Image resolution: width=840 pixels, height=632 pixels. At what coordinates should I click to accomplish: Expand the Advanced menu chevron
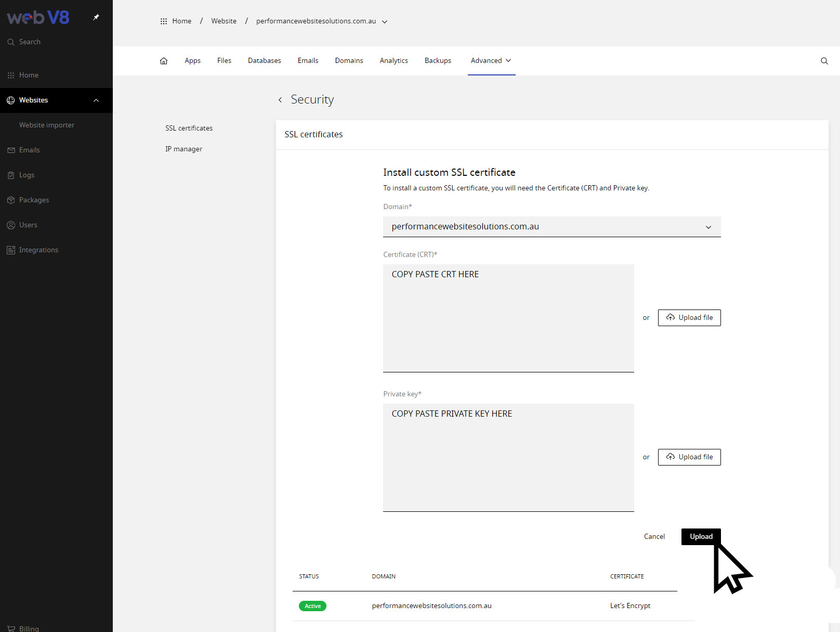coord(508,60)
